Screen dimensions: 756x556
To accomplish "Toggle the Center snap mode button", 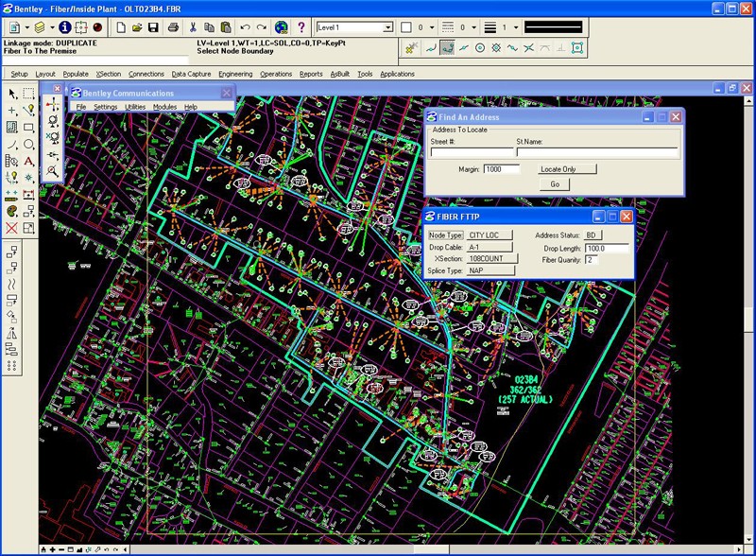I will 480,47.
